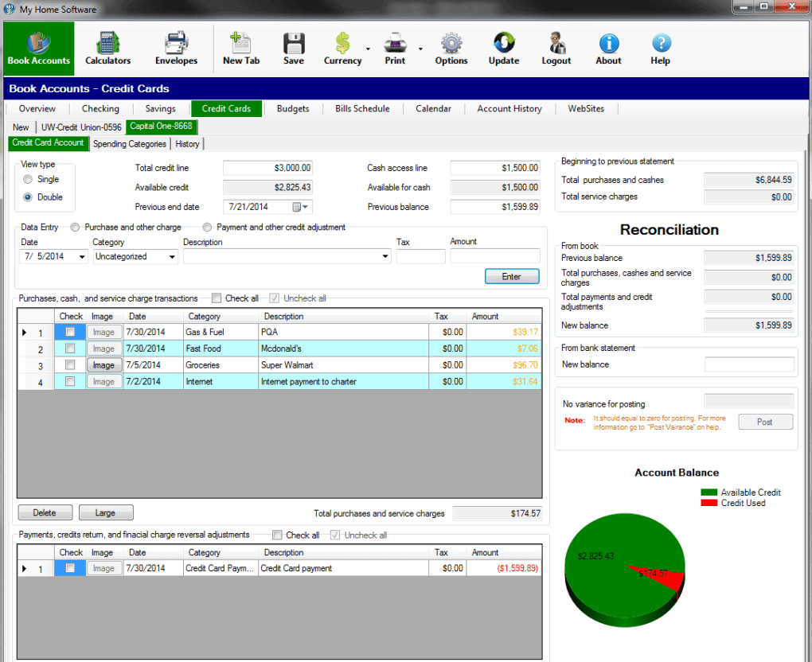Screen dimensions: 812x662
Task: Click the red Credit Used legend swatch
Action: (x=709, y=503)
